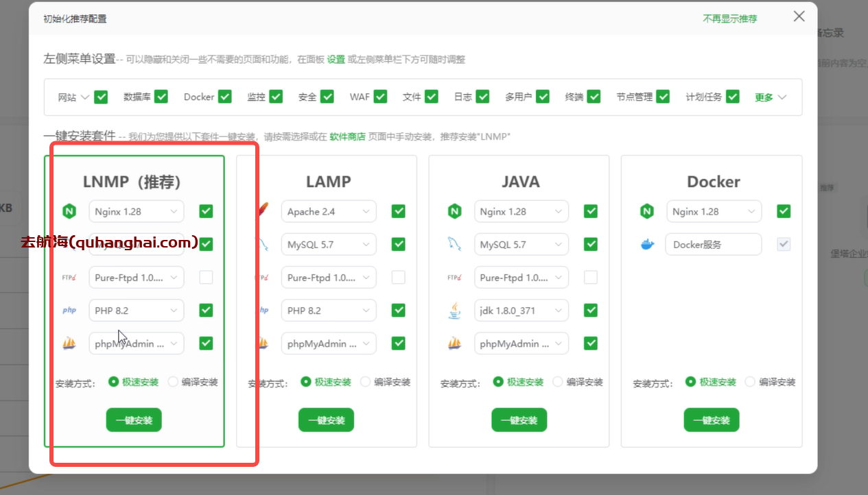The height and width of the screenshot is (495, 868).
Task: Click the Nginx icon in Docker panel
Action: click(647, 212)
